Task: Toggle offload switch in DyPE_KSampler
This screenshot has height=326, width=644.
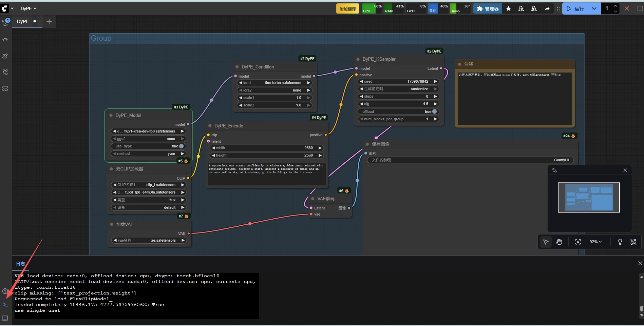Action: [x=434, y=111]
